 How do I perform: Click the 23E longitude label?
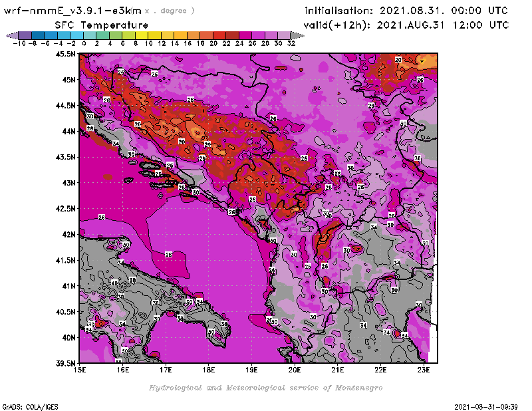click(424, 370)
